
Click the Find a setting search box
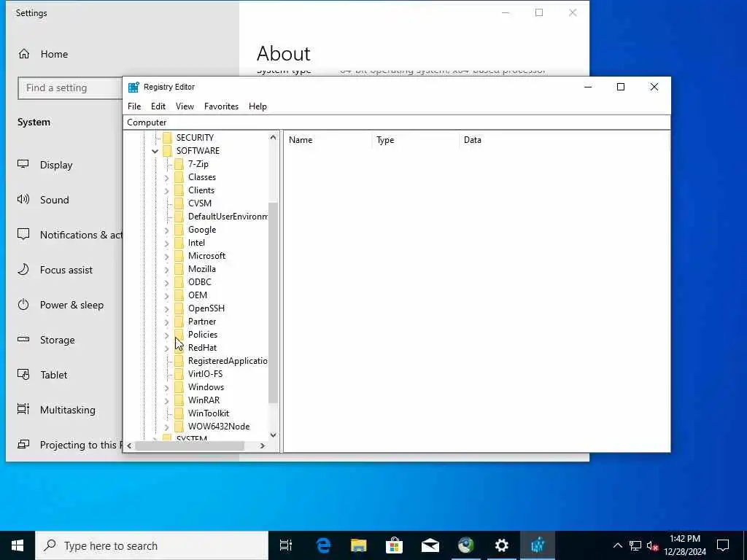70,87
